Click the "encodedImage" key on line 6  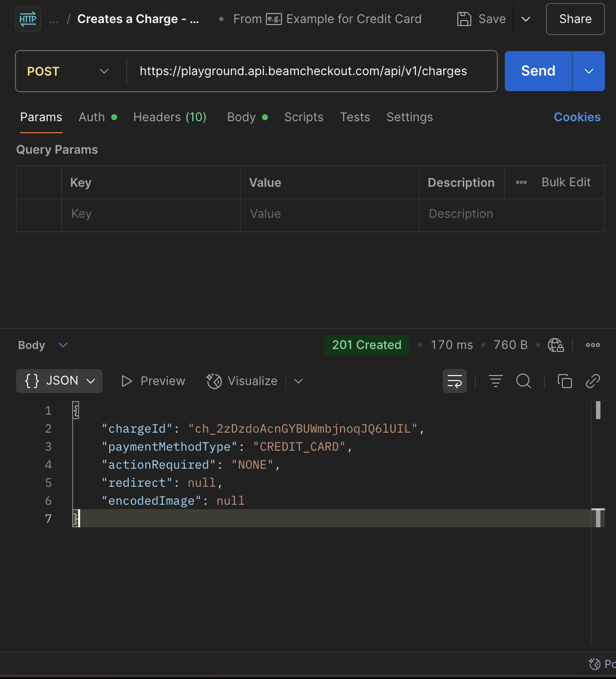pos(151,501)
